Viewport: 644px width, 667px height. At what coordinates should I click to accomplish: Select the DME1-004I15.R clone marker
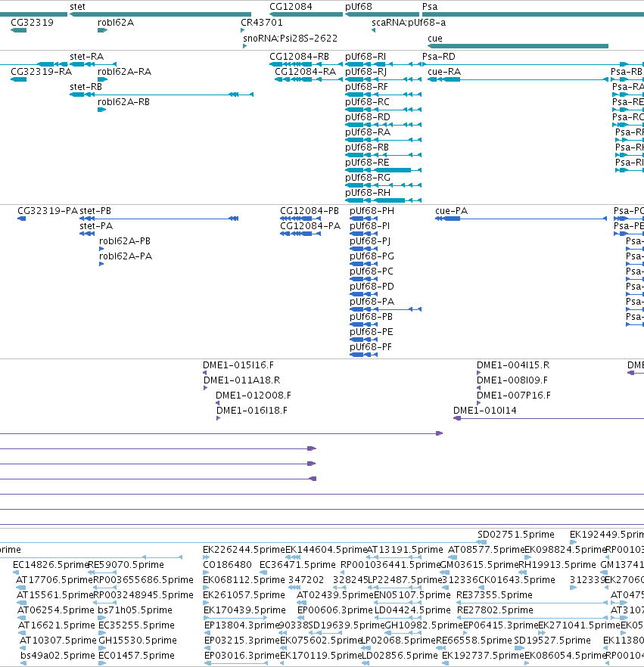[479, 373]
